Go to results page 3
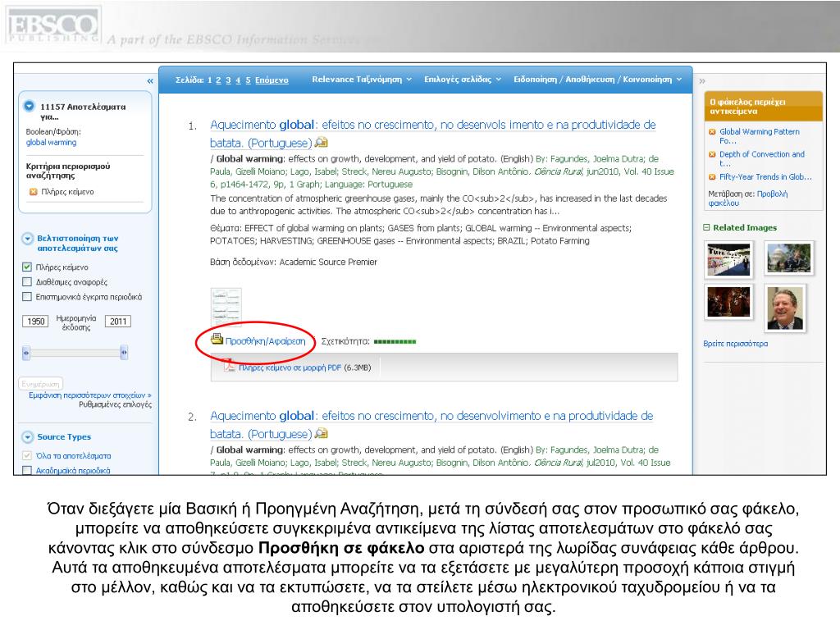 coord(228,80)
